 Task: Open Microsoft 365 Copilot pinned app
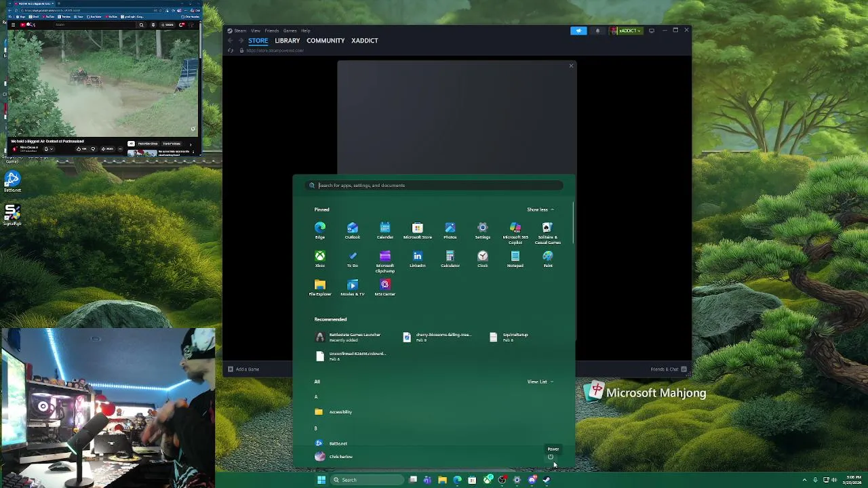click(515, 233)
